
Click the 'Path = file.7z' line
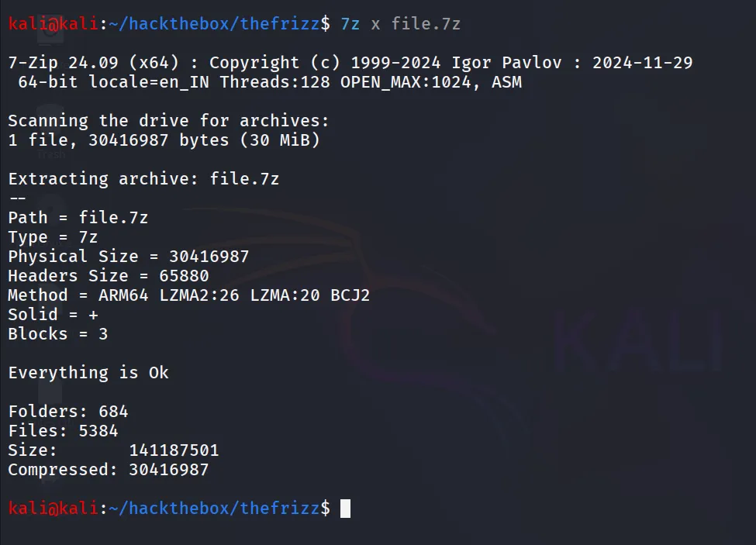(x=78, y=218)
